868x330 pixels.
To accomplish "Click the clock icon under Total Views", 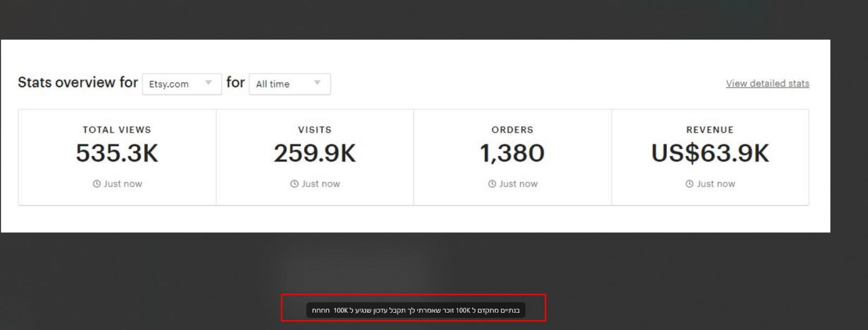I will pos(97,184).
